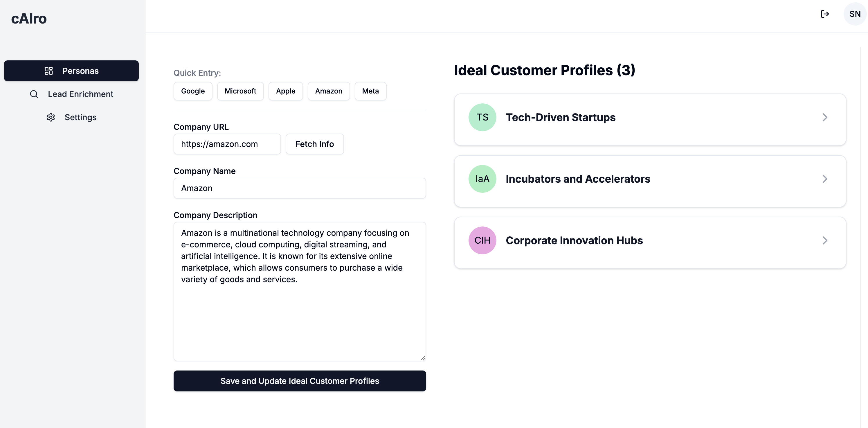
Task: Click the Fetch Info button
Action: (314, 143)
